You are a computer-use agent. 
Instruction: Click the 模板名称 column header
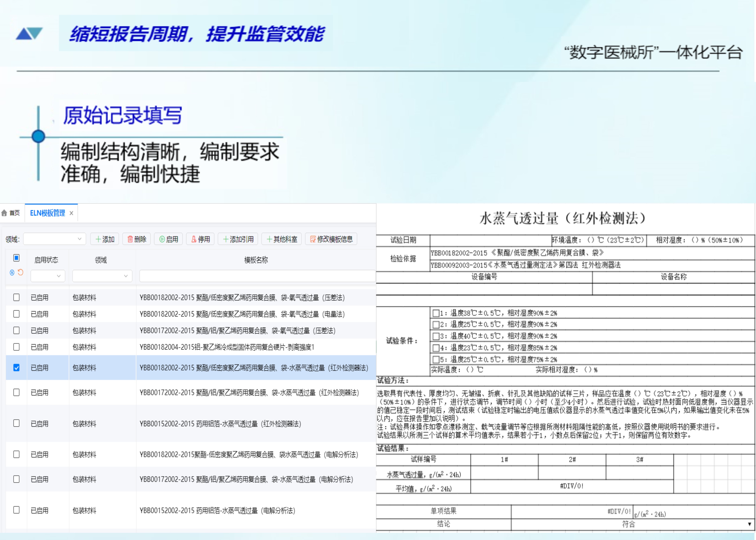pos(256,260)
